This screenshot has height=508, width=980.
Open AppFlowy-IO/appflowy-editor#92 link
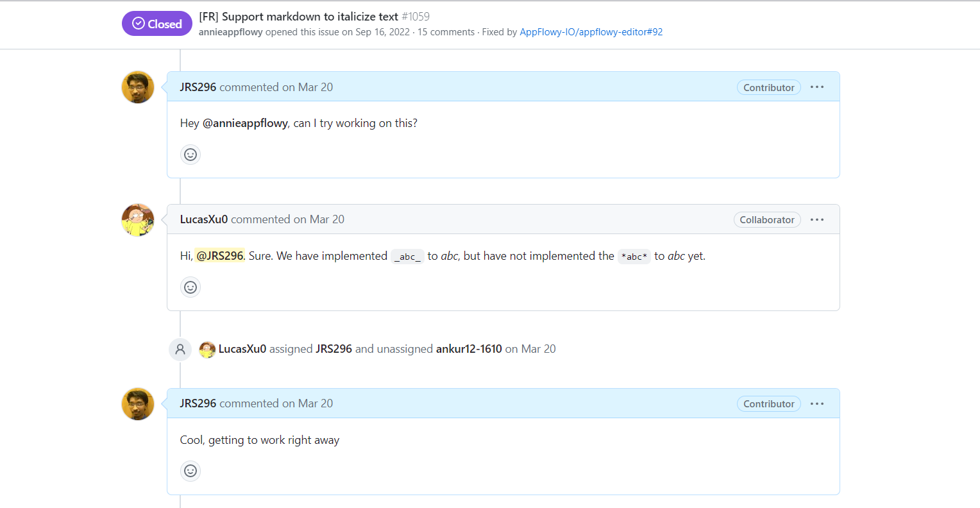591,32
